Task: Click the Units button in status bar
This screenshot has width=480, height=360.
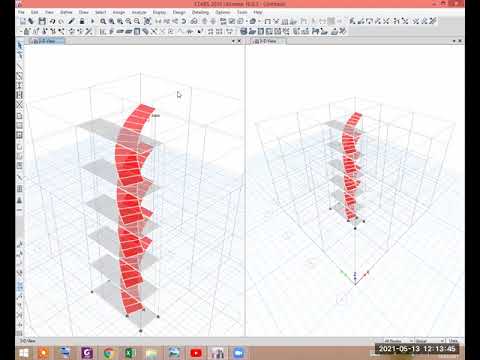Action: tap(453, 341)
